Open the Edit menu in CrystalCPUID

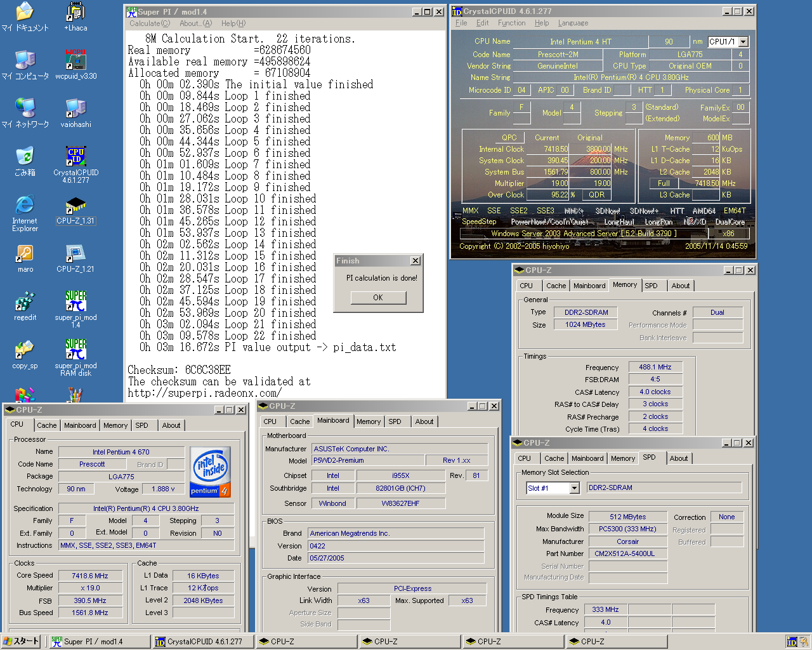coord(483,23)
